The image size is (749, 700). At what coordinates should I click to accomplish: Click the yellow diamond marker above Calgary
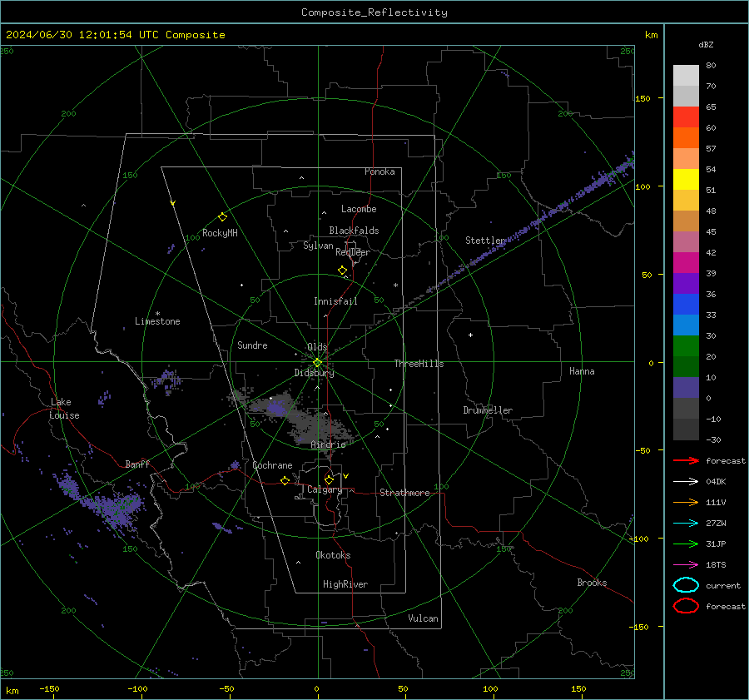[x=329, y=479]
